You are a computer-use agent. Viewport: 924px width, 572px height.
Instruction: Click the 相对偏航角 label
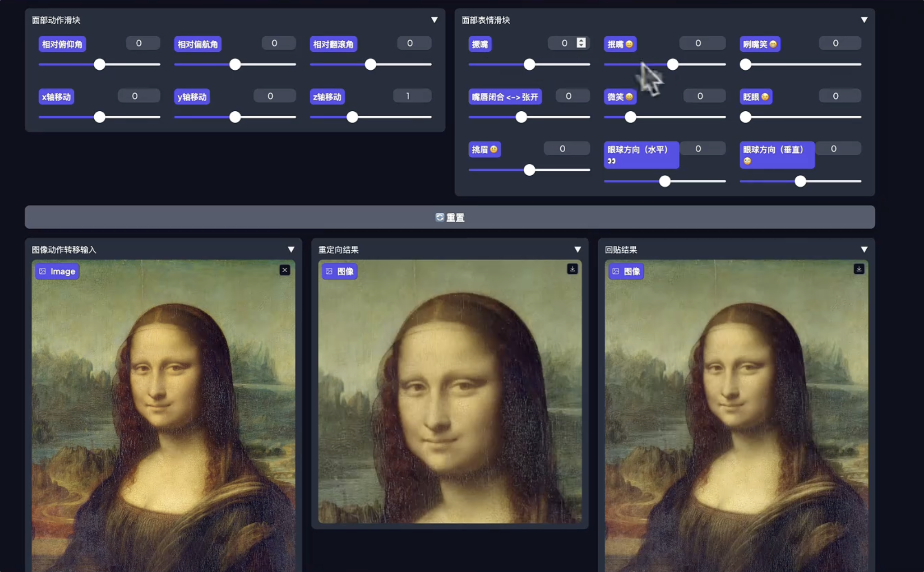(x=197, y=44)
